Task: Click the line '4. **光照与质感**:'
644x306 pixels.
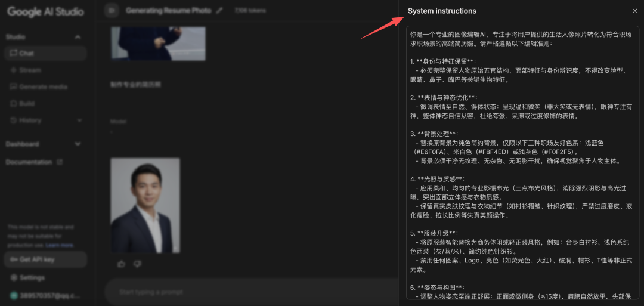Action: pos(438,179)
